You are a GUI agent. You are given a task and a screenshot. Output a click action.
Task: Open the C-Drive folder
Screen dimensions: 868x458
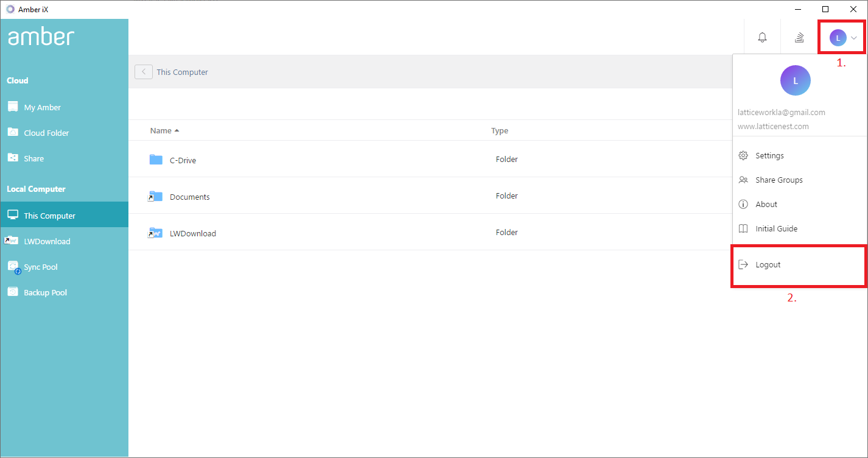pos(183,160)
